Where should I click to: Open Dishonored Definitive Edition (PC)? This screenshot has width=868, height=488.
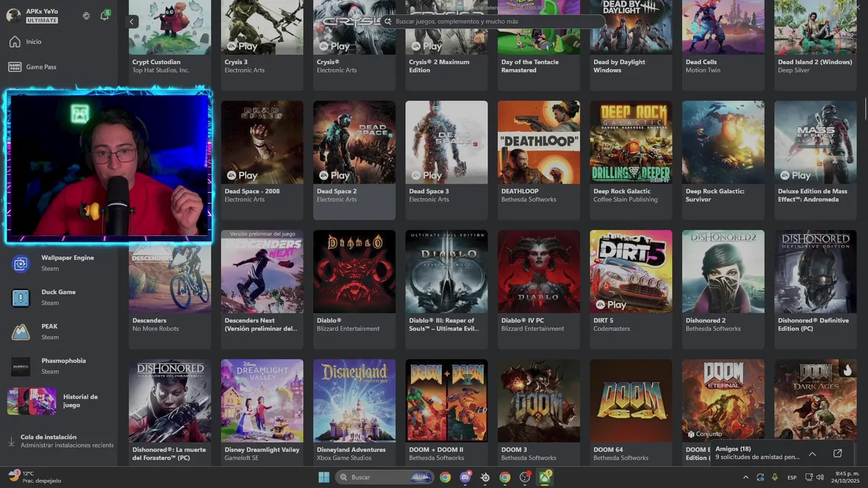click(815, 289)
